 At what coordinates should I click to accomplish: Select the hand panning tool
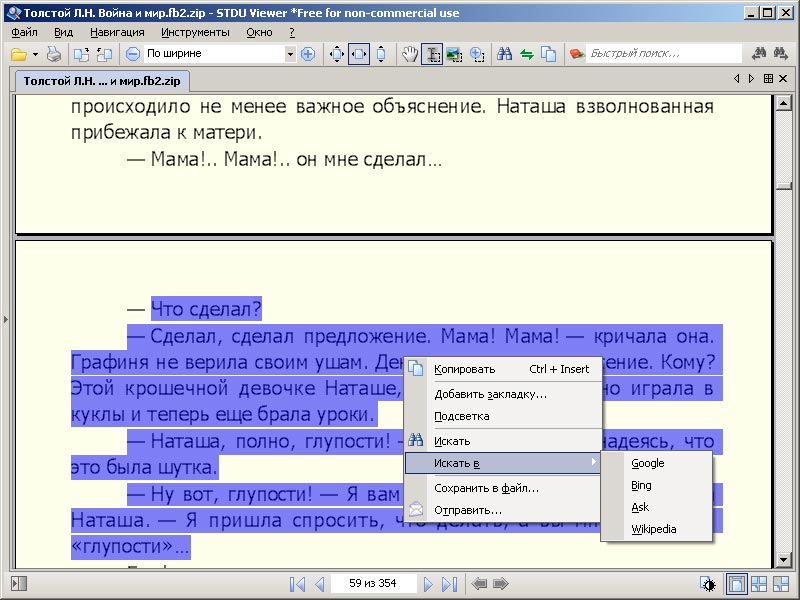coord(410,54)
